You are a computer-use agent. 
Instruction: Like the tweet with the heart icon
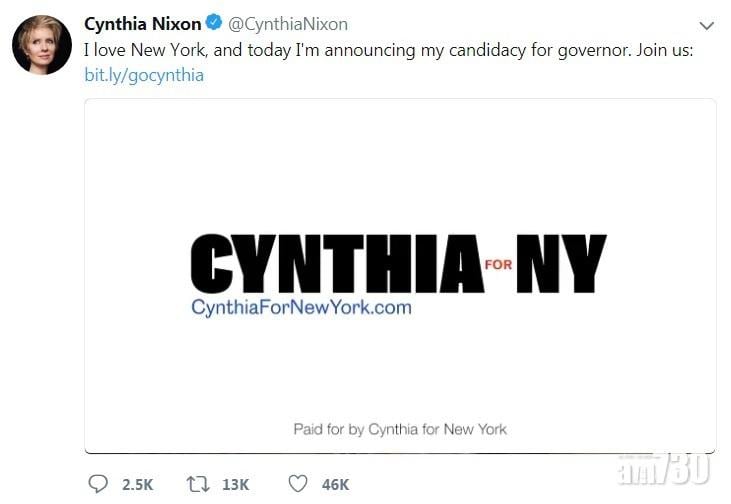(298, 484)
